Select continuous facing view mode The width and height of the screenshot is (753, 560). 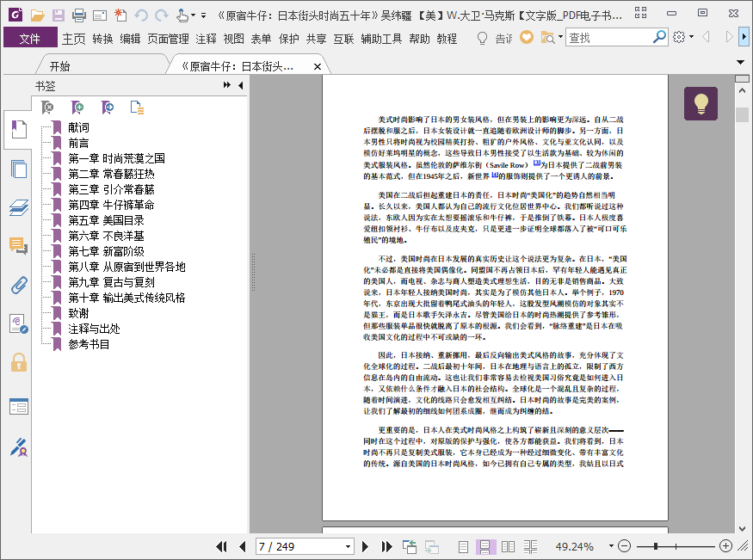point(530,546)
